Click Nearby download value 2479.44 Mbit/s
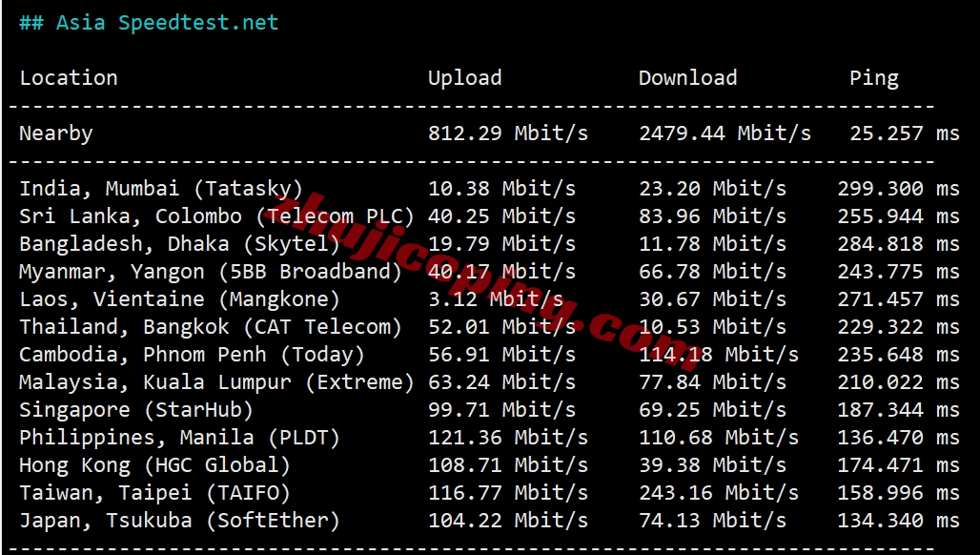This screenshot has height=555, width=980. [725, 134]
